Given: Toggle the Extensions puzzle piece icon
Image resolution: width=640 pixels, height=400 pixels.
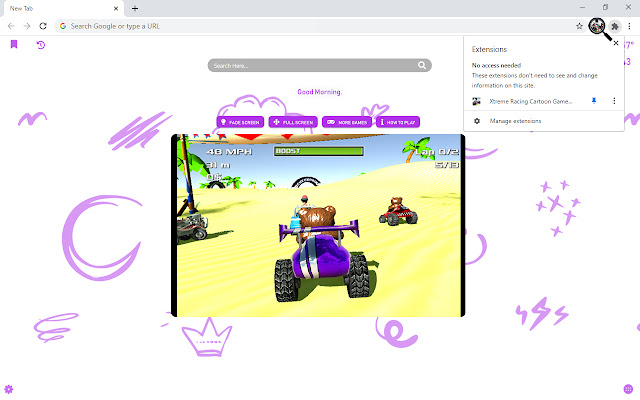Looking at the screenshot, I should pyautogui.click(x=615, y=27).
